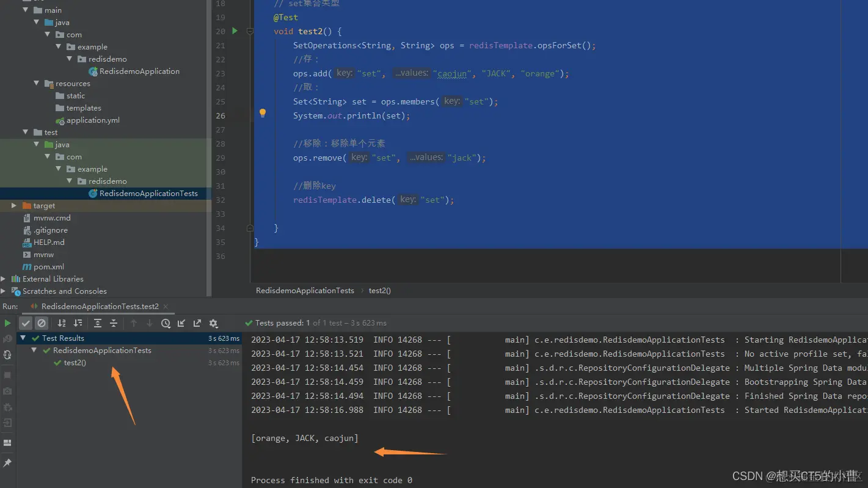The image size is (868, 488).
Task: Toggle Show Ignored tests filter
Action: pos(42,323)
